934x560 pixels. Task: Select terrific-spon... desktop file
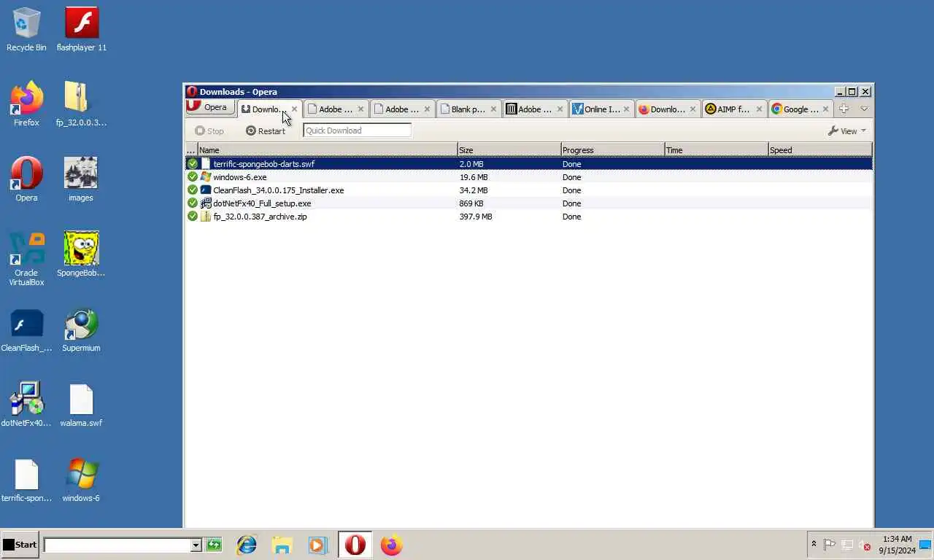[x=26, y=480]
